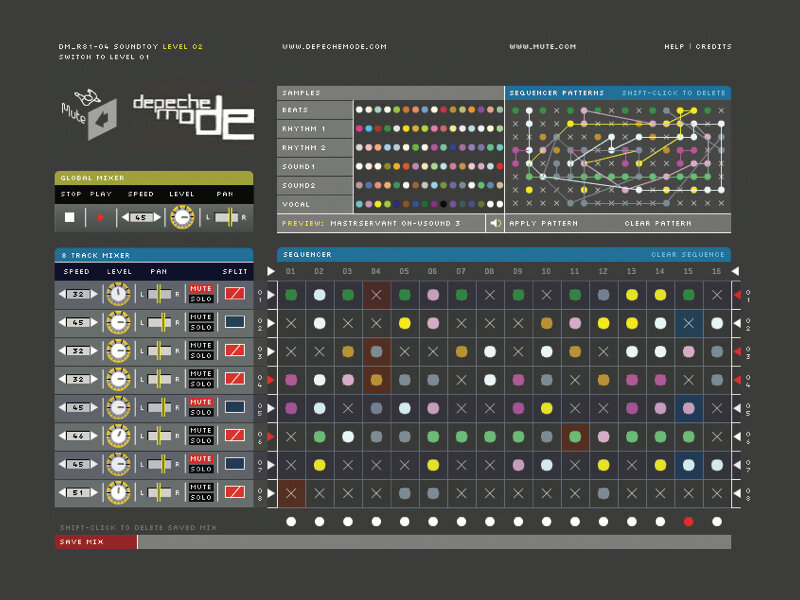The image size is (800, 600).
Task: Pick the red dot ending Sound1 row
Action: 499,166
